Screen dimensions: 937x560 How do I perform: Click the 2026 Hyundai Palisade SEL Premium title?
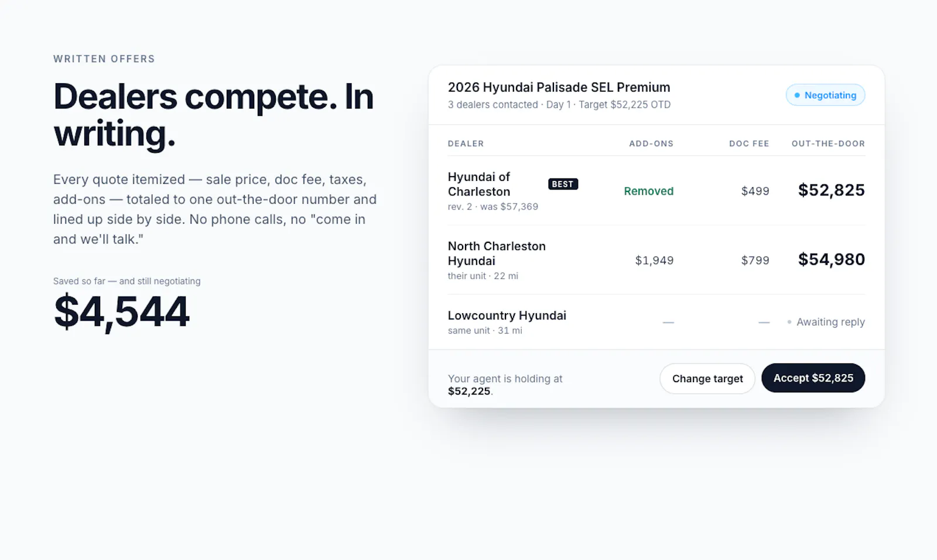point(559,87)
